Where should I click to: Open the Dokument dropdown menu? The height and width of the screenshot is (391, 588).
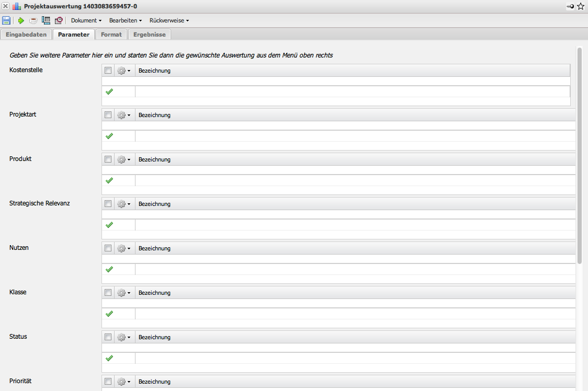86,20
